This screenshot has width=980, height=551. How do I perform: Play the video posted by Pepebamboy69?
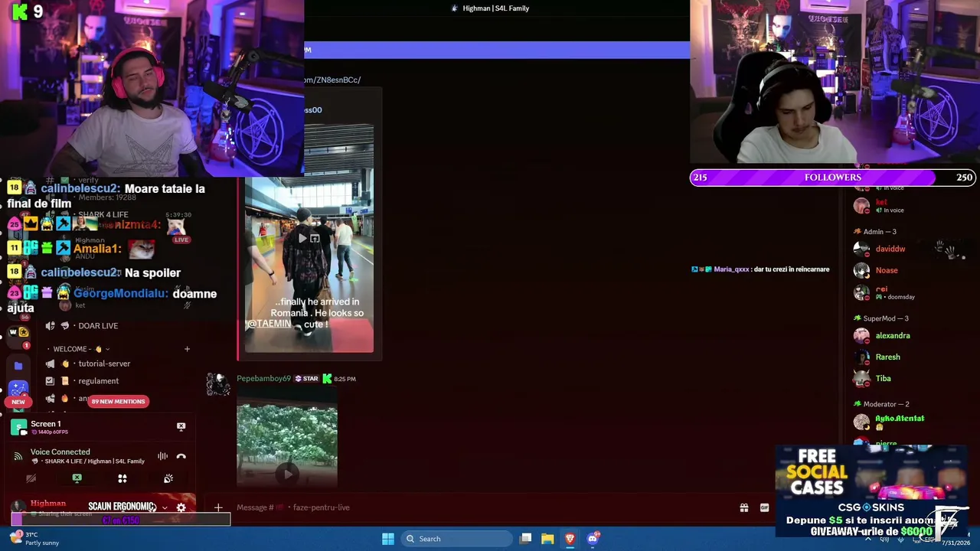tap(287, 474)
